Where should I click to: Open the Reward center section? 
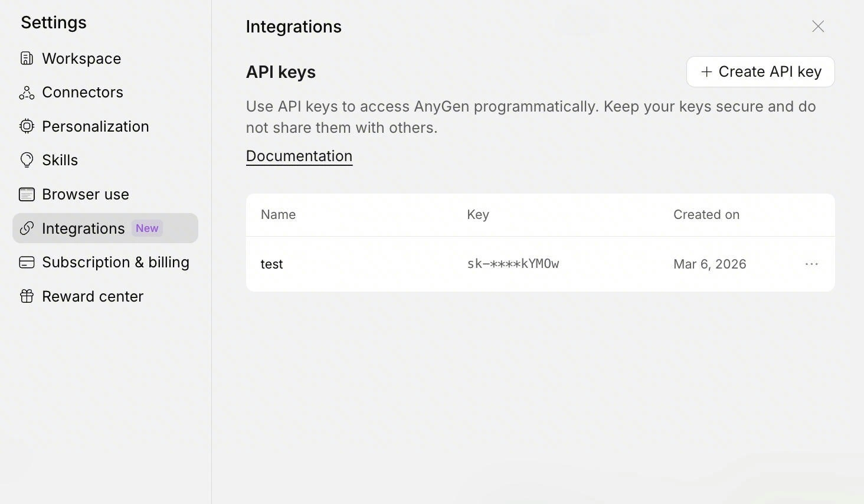click(x=105, y=296)
